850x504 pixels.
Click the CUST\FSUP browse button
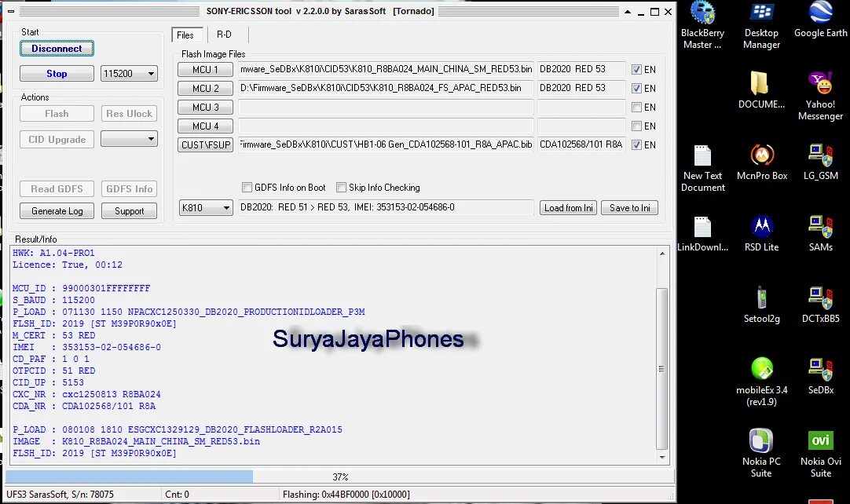click(206, 144)
